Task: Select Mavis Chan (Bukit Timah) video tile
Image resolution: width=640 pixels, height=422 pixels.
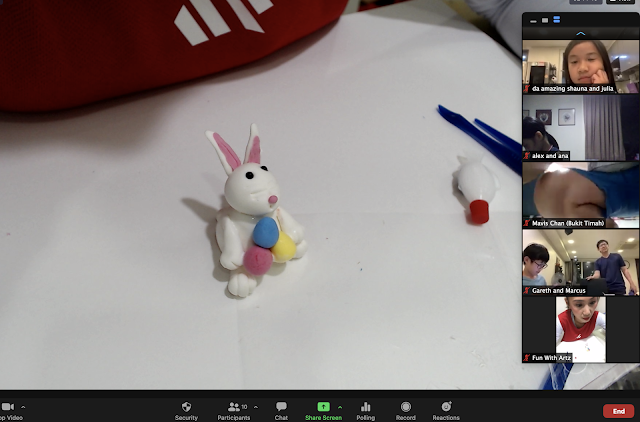Action: point(581,195)
